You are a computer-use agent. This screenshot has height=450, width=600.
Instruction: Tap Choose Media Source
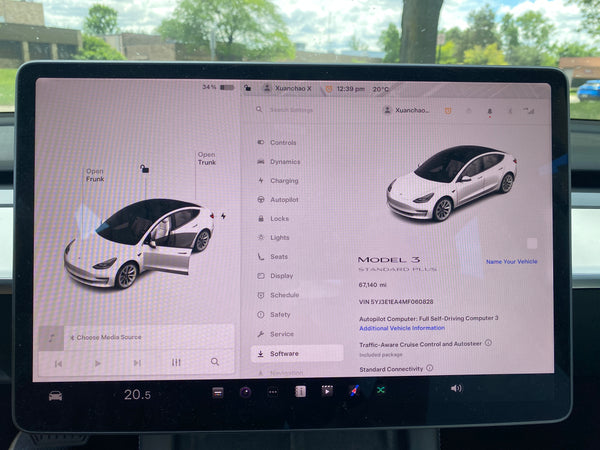106,337
